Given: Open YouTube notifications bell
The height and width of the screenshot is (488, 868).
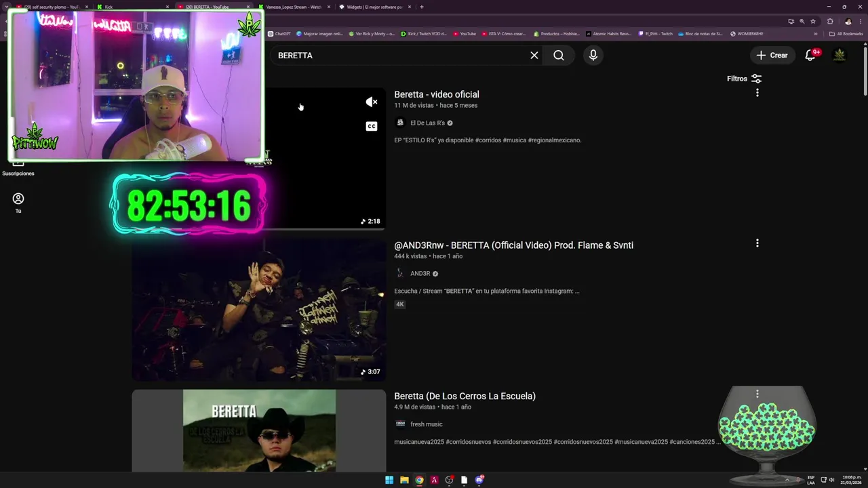Looking at the screenshot, I should (x=810, y=55).
